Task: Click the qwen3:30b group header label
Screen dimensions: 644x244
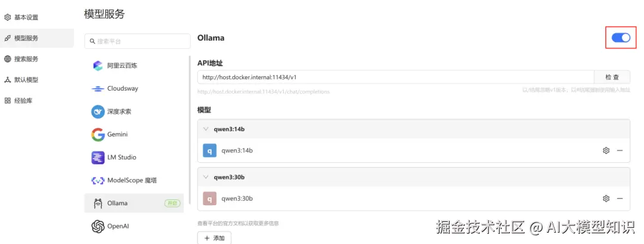Action: (230, 177)
